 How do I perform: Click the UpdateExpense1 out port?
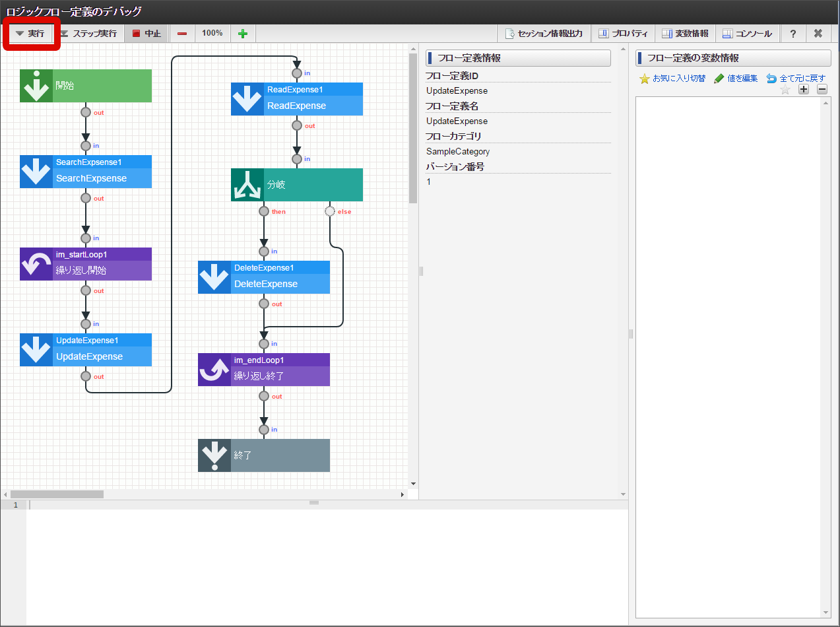tap(86, 376)
